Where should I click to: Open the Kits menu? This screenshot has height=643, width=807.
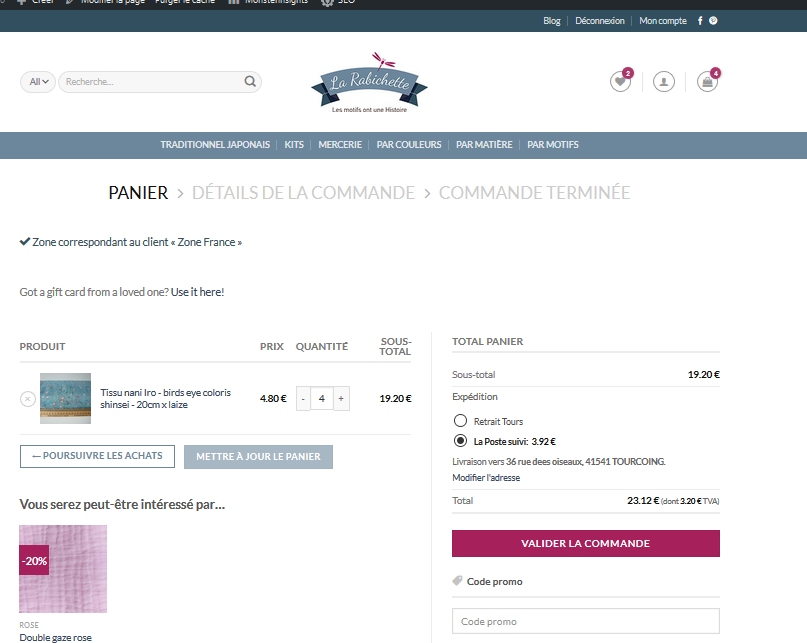click(294, 145)
